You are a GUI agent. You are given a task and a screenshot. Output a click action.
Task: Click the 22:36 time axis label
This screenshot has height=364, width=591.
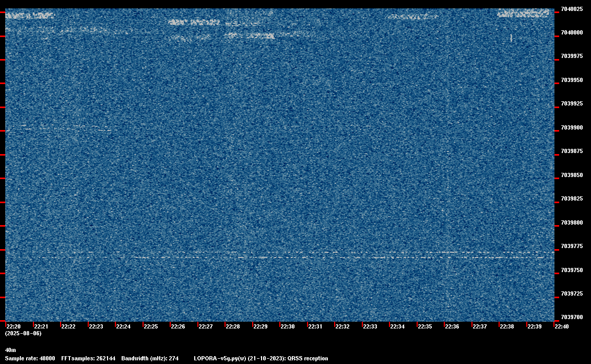(x=452, y=326)
